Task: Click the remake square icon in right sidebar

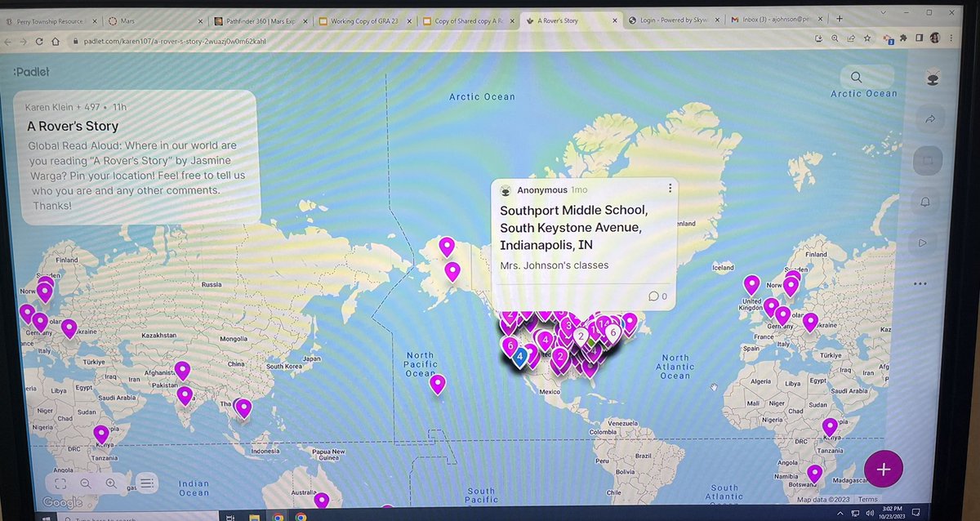Action: click(x=929, y=161)
